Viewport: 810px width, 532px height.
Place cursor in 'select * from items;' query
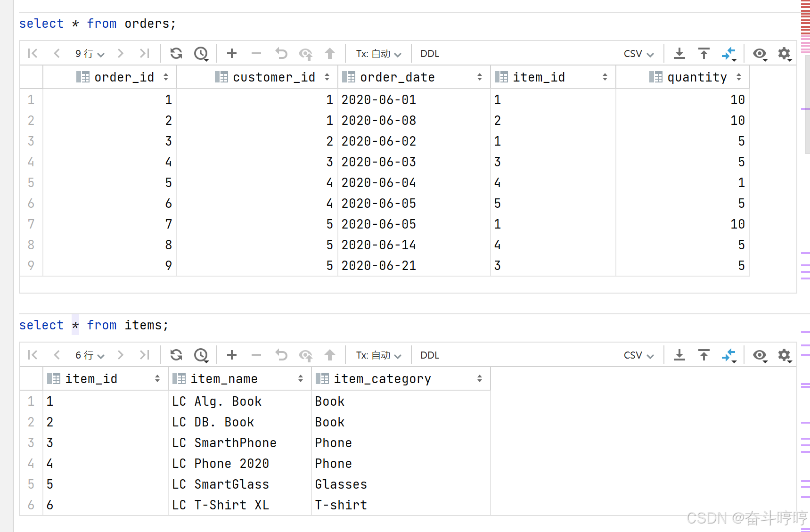point(93,325)
